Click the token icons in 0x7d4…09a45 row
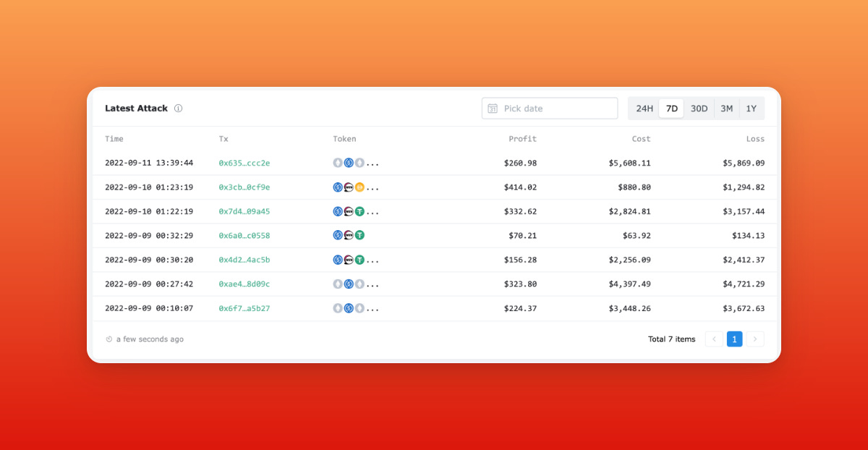Viewport: 868px width, 450px height. pyautogui.click(x=356, y=211)
